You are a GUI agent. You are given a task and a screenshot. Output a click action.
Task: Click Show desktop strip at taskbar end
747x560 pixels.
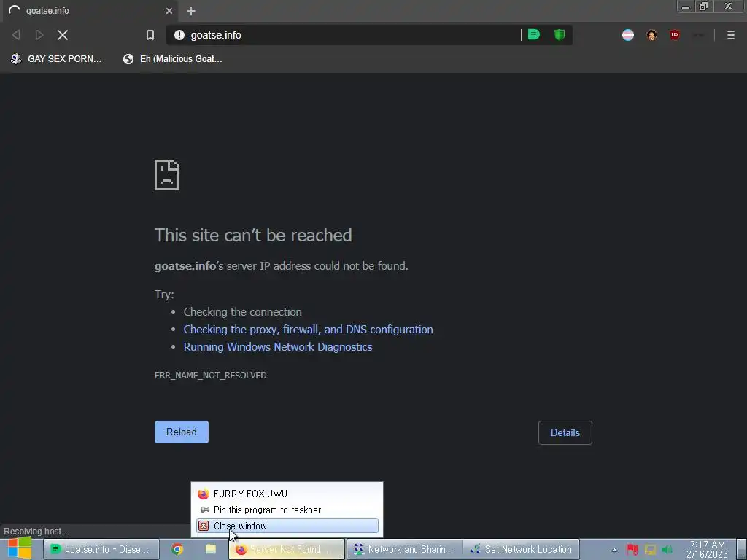(x=742, y=549)
